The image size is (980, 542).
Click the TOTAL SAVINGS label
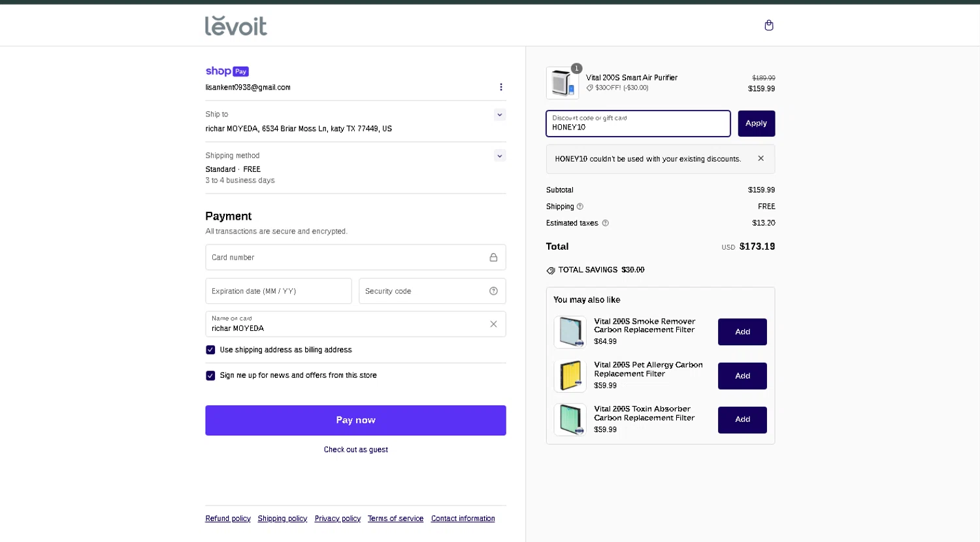(588, 270)
